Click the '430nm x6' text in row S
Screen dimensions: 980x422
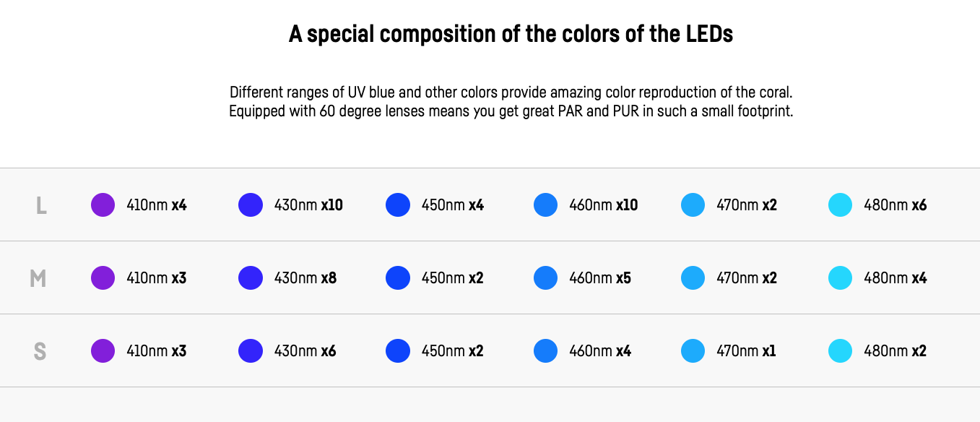305,351
